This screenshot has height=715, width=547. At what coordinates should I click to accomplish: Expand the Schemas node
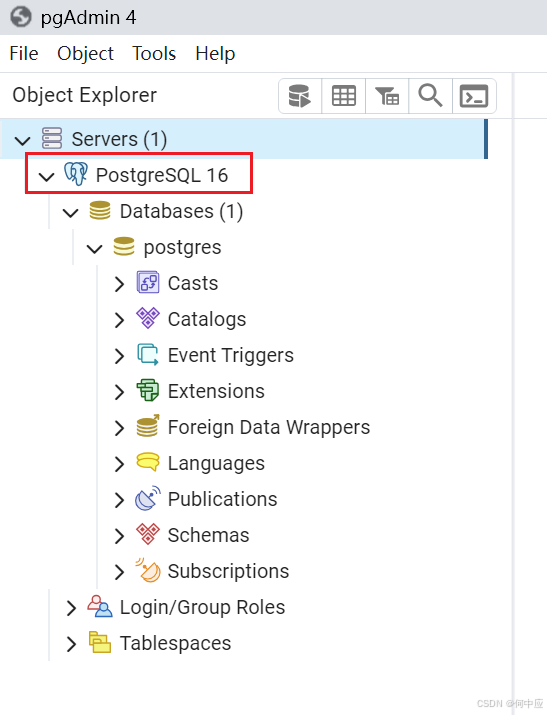tap(119, 536)
